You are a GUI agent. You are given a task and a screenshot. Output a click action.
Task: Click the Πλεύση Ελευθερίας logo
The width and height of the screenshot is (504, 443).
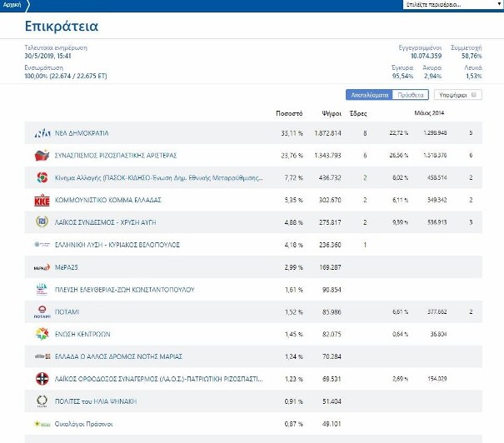point(42,289)
